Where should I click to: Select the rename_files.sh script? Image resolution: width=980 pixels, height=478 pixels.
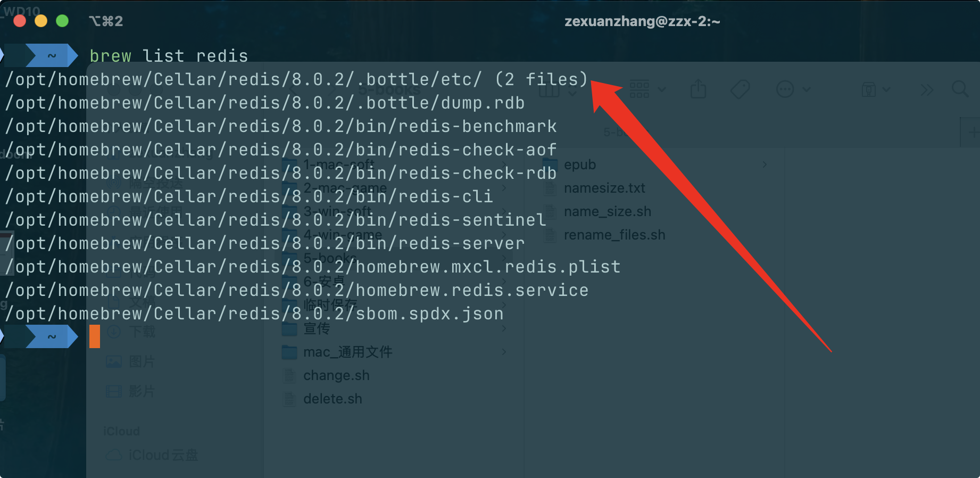coord(614,235)
